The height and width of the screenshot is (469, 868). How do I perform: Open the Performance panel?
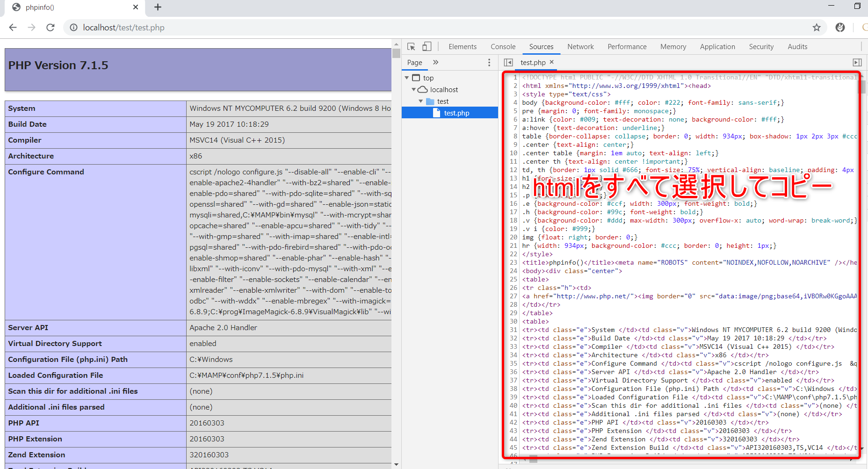627,47
